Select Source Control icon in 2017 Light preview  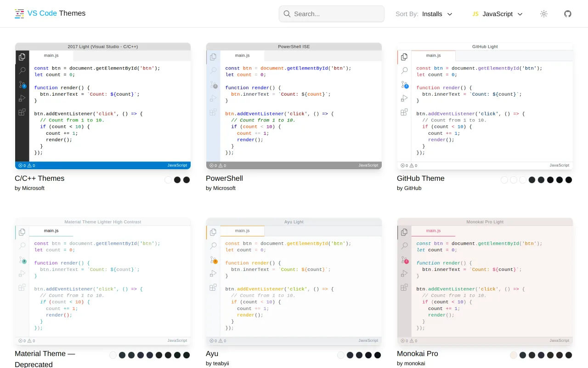click(x=22, y=85)
